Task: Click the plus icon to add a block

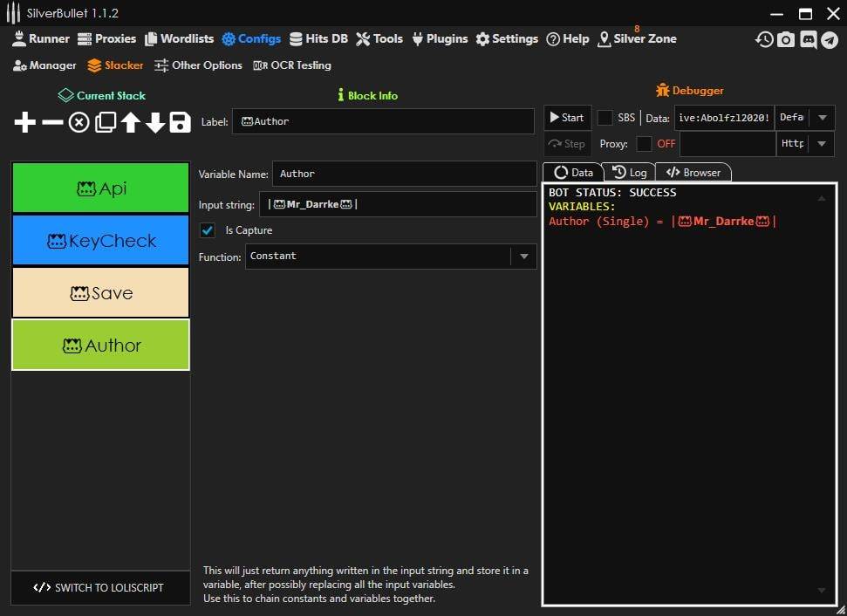Action: point(25,123)
